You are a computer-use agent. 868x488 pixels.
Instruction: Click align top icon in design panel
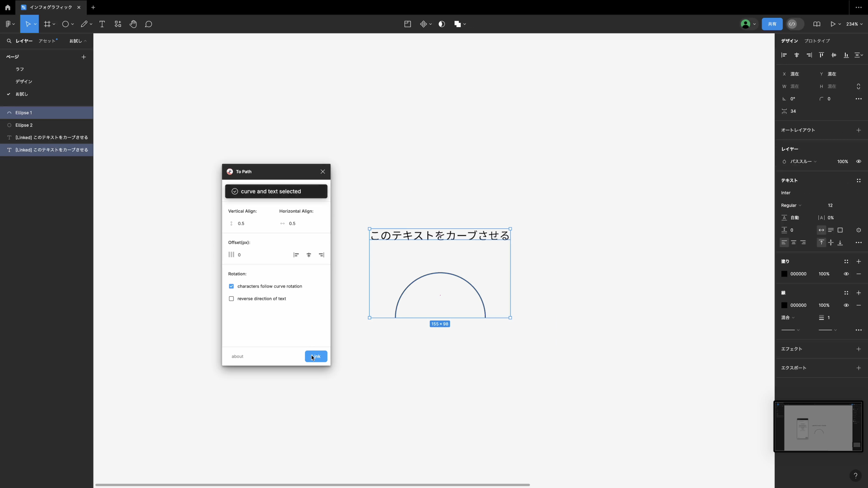pyautogui.click(x=822, y=55)
